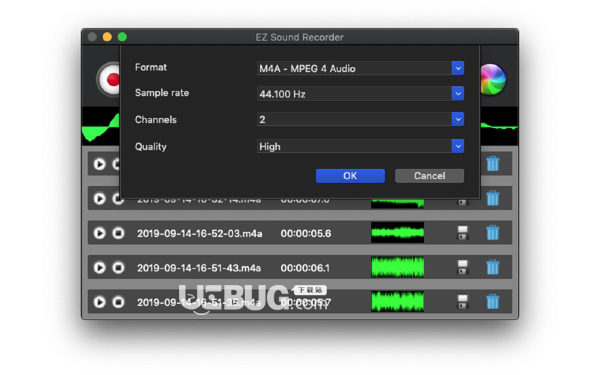Viewport: 600px width, 375px height.
Task: Click the Sample rate label
Action: [x=162, y=93]
